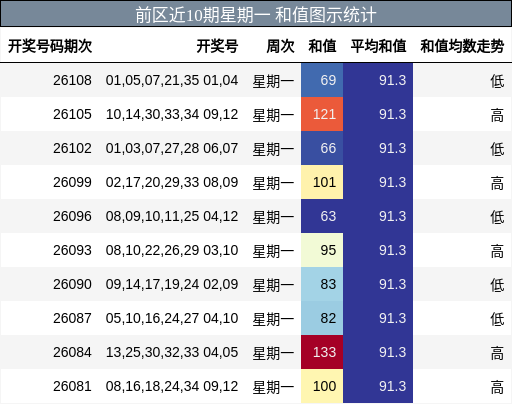Select the 和值 column header
512x404 pixels.
(322, 46)
